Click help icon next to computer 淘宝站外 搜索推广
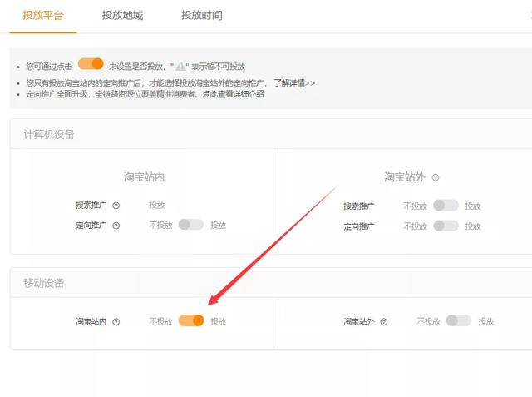 pos(385,206)
